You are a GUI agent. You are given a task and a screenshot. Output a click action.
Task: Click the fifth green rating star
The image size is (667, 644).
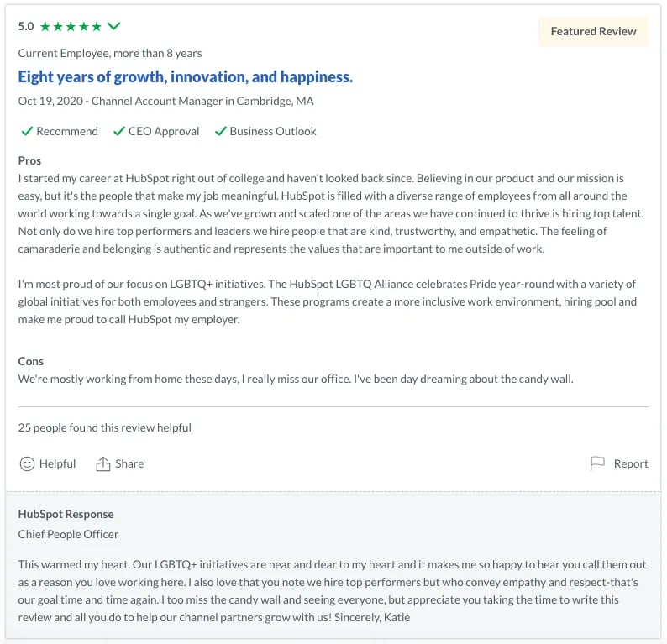pos(97,27)
